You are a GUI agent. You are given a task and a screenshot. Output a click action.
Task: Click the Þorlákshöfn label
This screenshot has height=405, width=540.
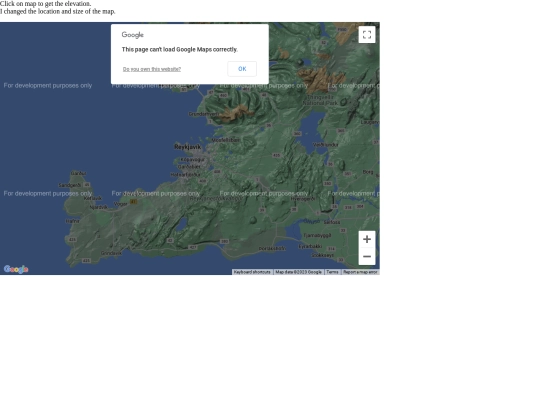(x=272, y=248)
